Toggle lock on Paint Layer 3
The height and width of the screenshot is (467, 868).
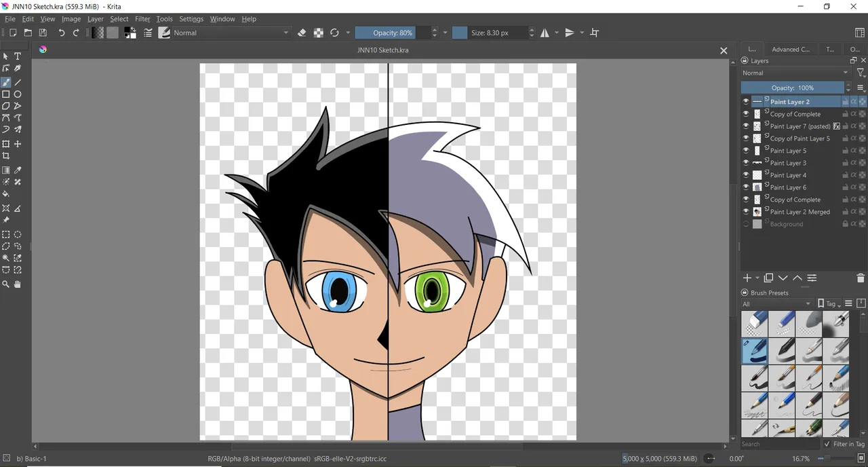(x=846, y=163)
